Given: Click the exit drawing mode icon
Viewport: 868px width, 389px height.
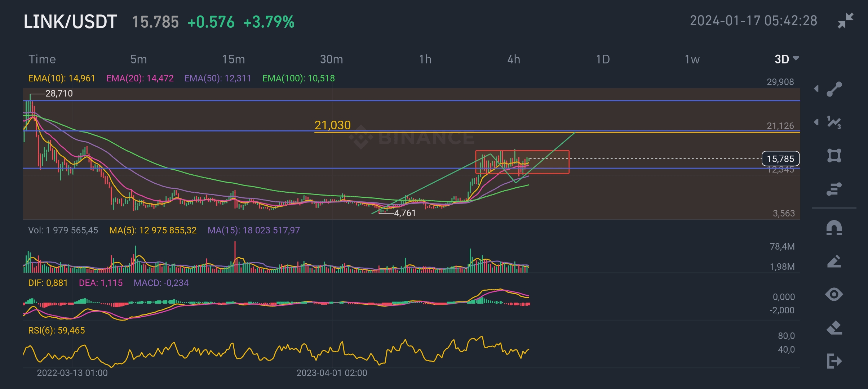Looking at the screenshot, I should [834, 361].
